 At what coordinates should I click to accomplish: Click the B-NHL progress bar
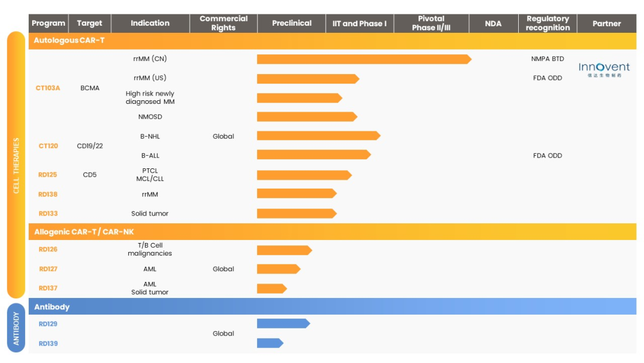(x=318, y=136)
